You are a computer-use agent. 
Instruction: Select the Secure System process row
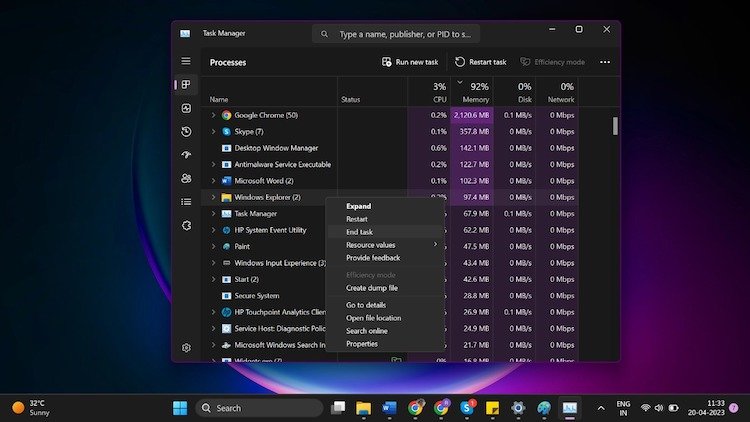390,296
